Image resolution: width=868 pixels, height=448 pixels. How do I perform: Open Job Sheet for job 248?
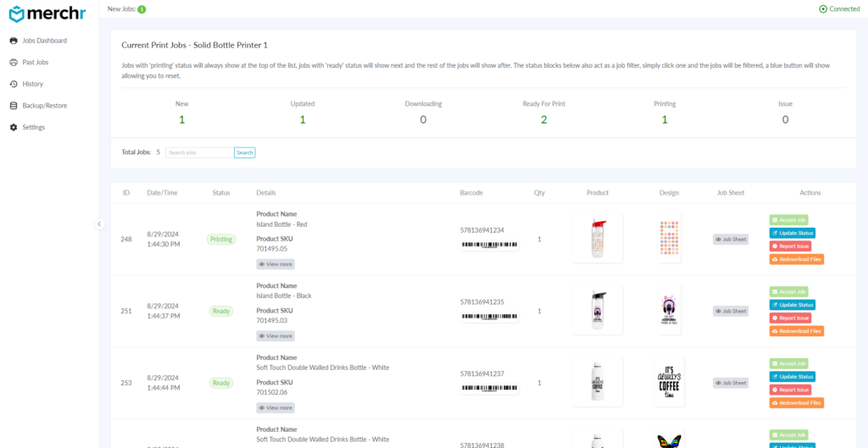point(731,240)
